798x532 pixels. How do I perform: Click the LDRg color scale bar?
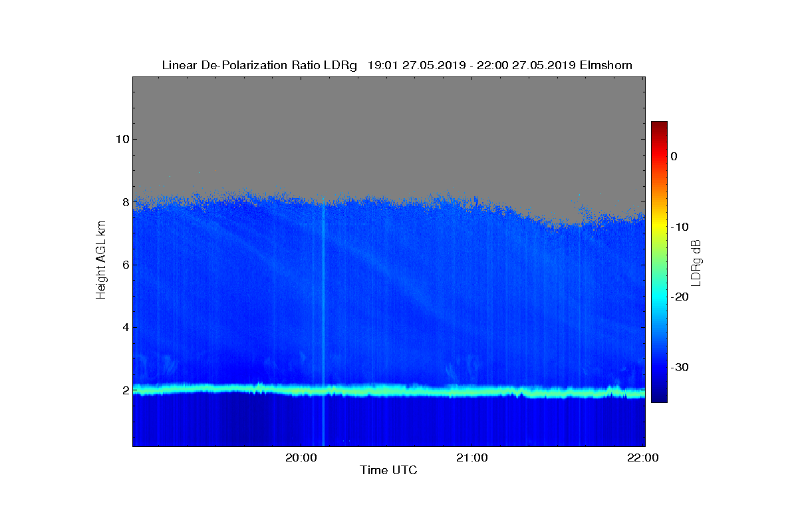point(659,262)
